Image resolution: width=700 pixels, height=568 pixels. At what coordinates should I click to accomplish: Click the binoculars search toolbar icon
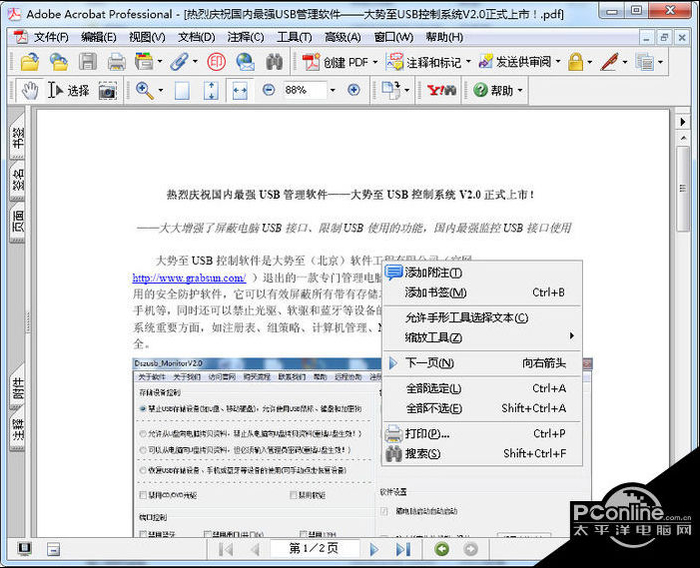[274, 62]
